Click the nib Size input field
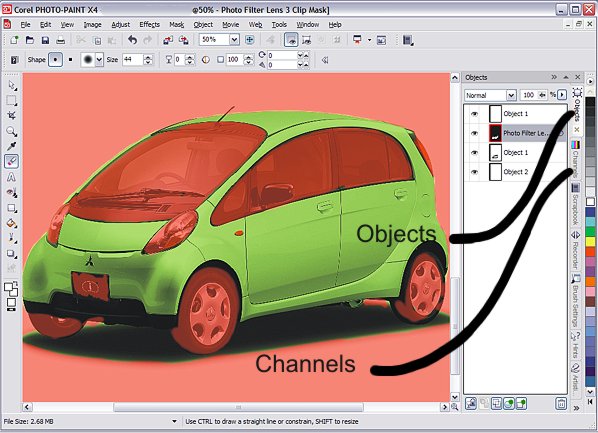Screen dimensions: 598x433 (x=132, y=60)
